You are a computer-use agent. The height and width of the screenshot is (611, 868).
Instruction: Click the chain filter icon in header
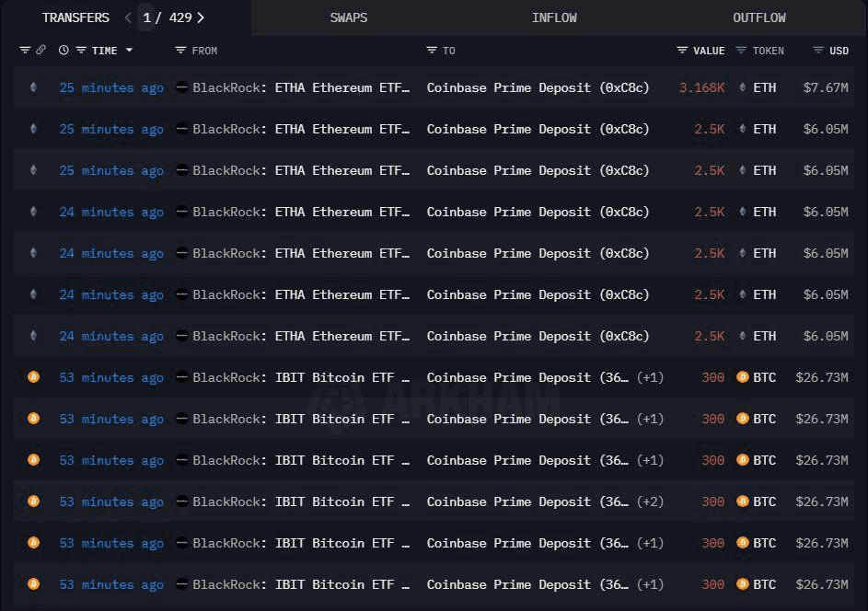click(x=25, y=51)
